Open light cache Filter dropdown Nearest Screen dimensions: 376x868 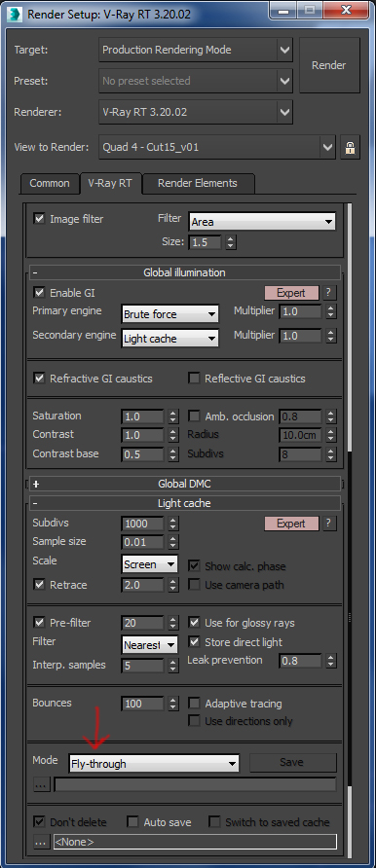click(149, 645)
